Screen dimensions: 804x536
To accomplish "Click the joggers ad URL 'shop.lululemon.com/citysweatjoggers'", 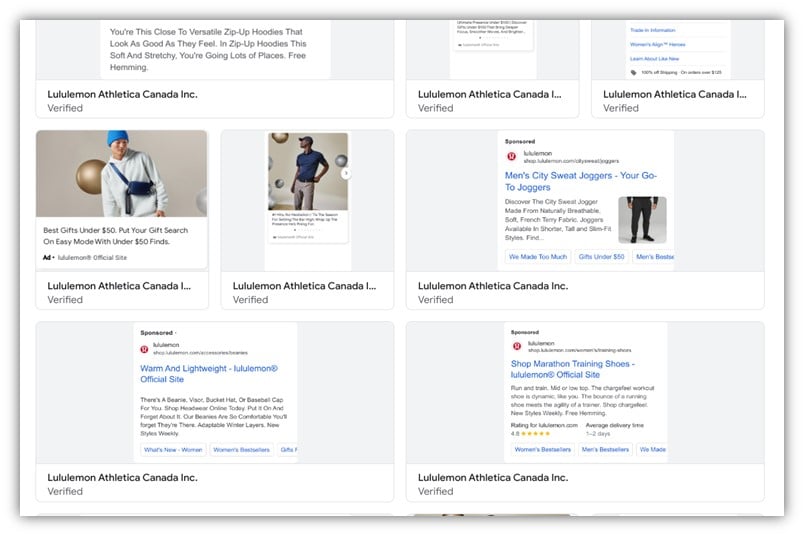I will click(571, 161).
